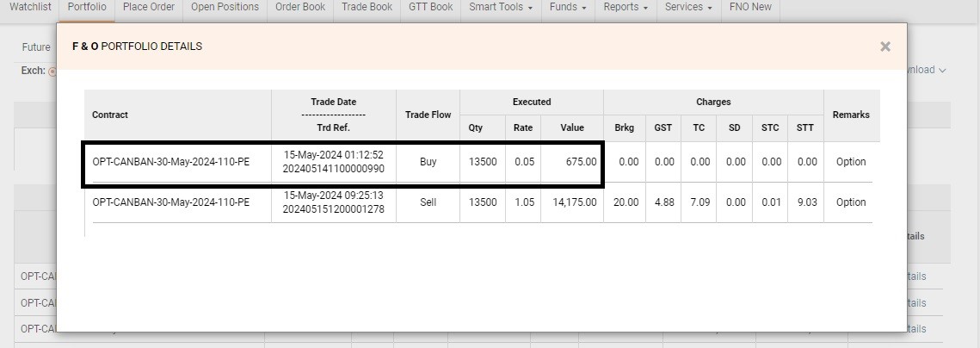The width and height of the screenshot is (980, 348).
Task: Click the Sell row contract OPT-CANBAN-30-May-2024-110-PE
Action: (x=170, y=202)
